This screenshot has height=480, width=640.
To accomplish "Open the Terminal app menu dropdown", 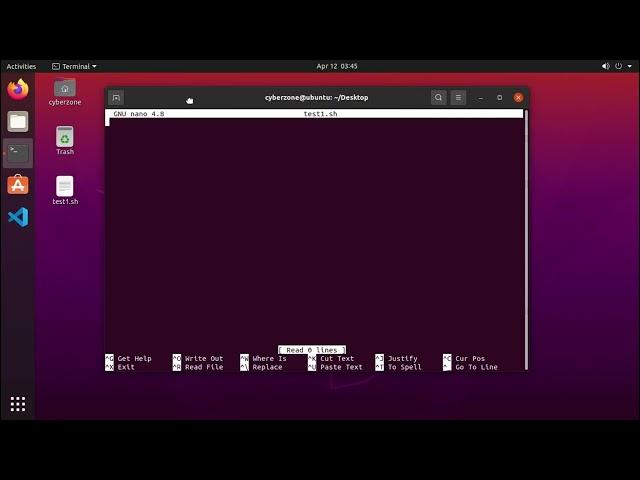I will pyautogui.click(x=74, y=66).
